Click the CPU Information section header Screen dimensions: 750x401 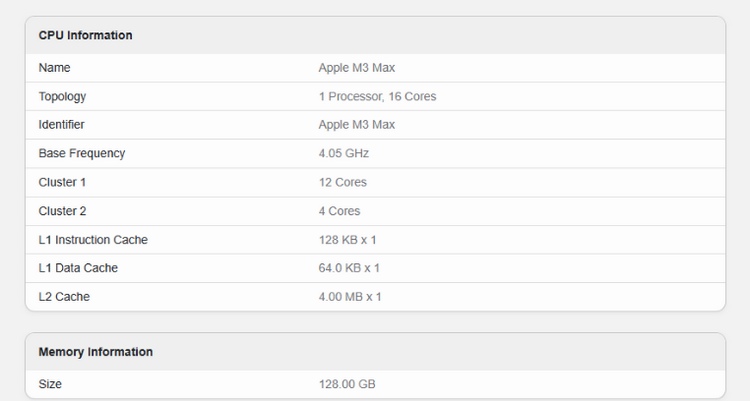(x=85, y=35)
